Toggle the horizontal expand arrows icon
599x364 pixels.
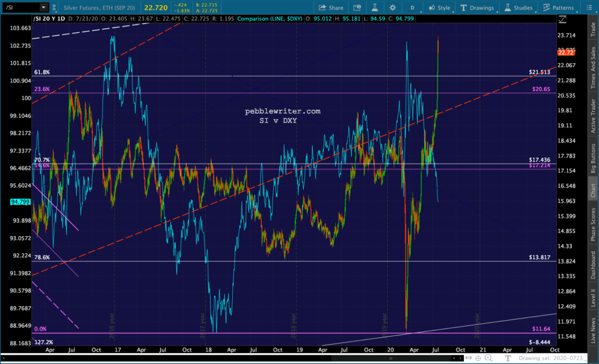coord(469,358)
